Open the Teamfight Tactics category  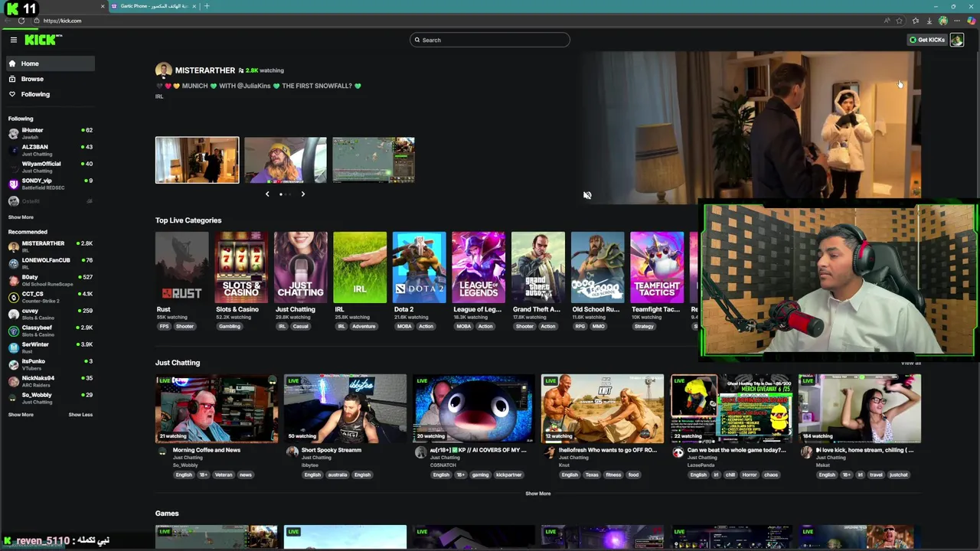657,267
